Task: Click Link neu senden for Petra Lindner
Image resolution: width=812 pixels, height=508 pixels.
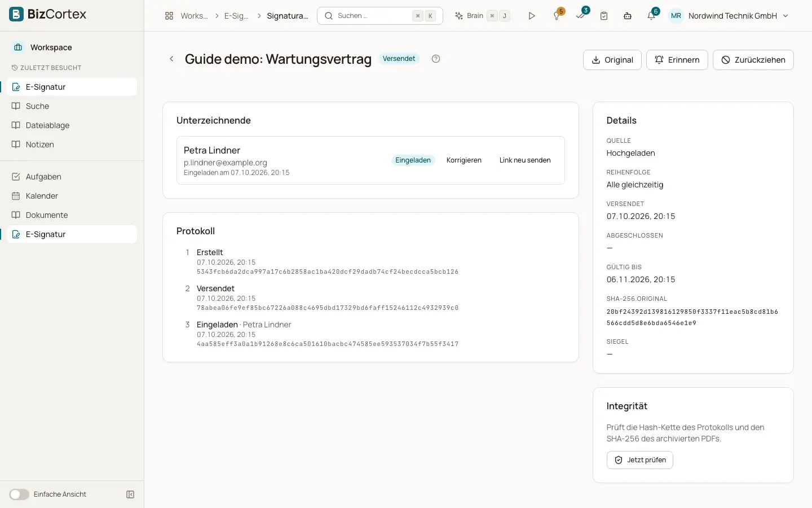Action: click(x=525, y=160)
